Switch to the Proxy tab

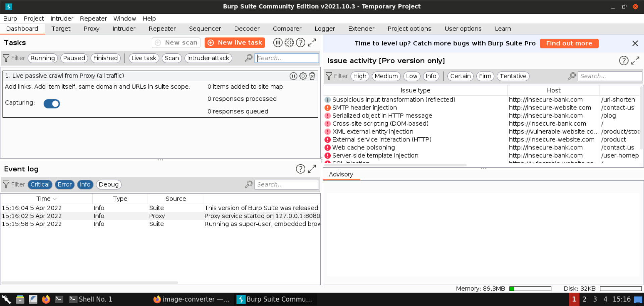(x=92, y=29)
